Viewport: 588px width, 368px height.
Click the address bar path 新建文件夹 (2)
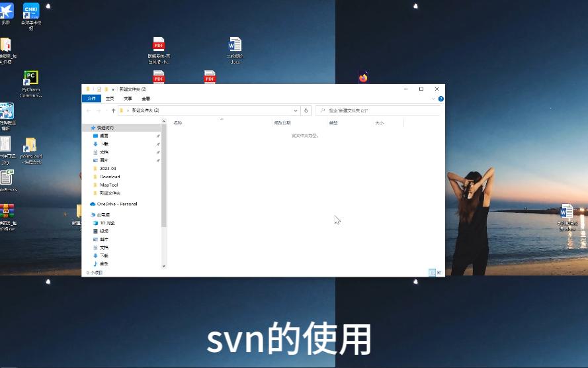pos(146,111)
